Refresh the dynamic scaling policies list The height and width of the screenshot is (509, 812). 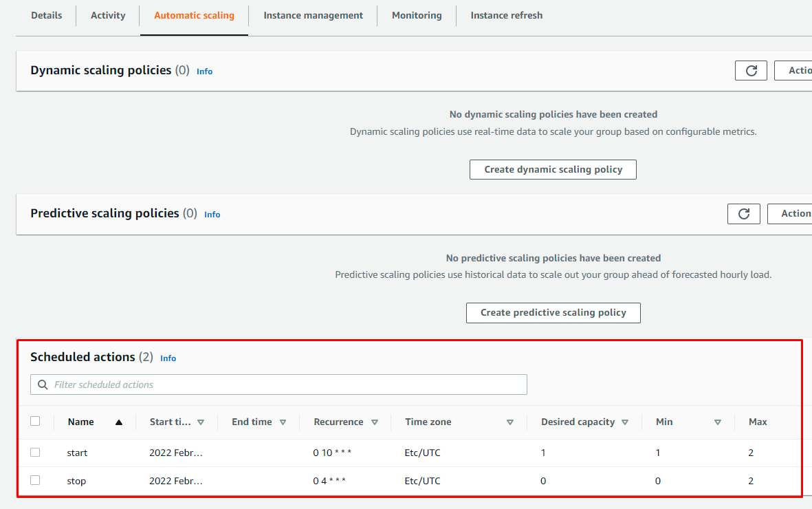(751, 70)
